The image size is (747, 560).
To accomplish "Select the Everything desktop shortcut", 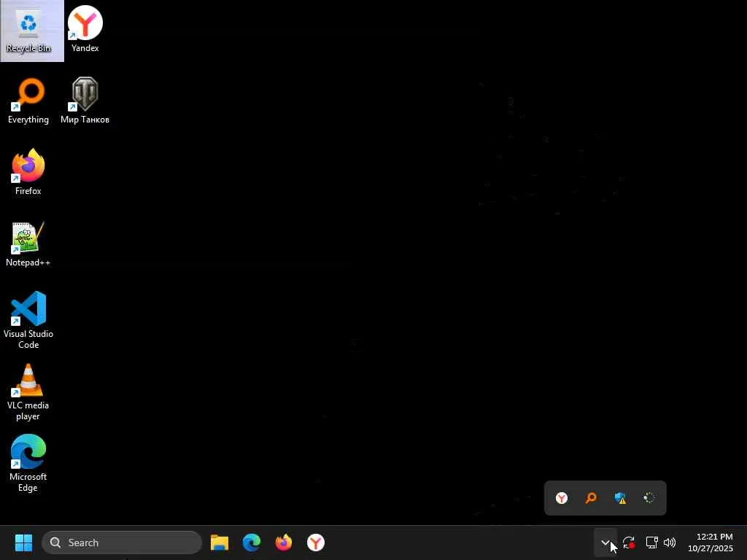I will pyautogui.click(x=28, y=101).
